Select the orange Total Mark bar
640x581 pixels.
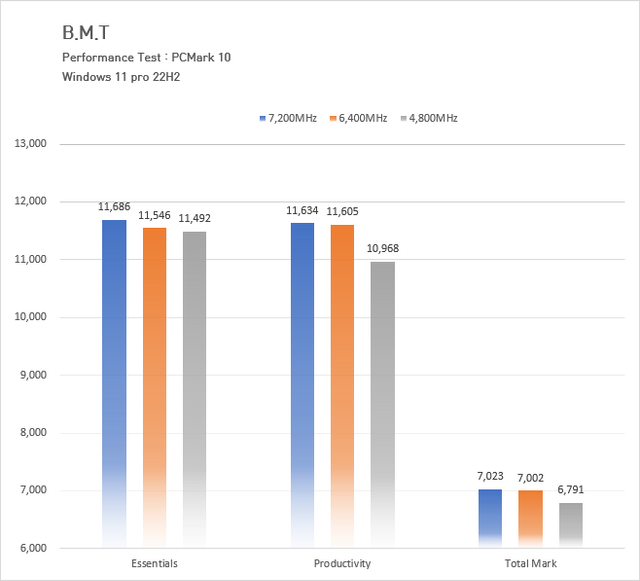[530, 518]
